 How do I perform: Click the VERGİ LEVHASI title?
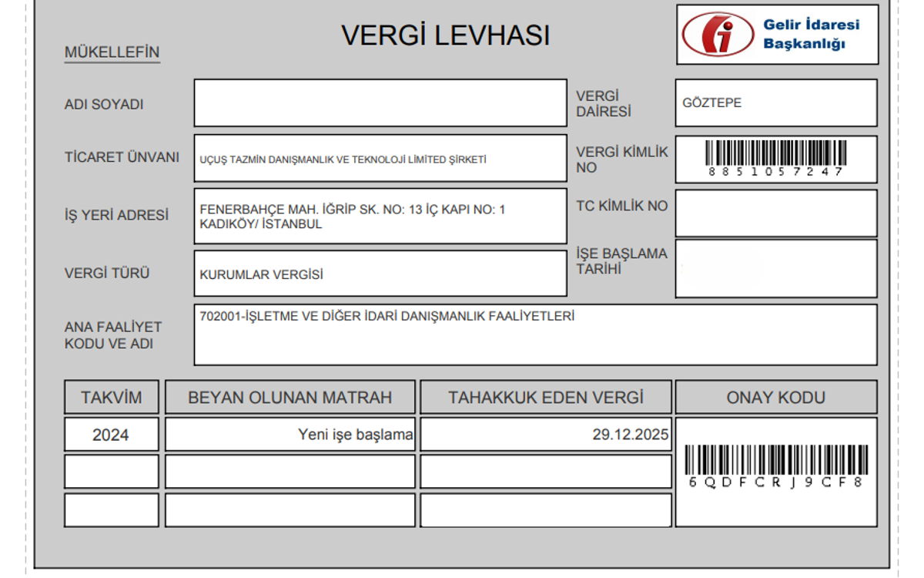[446, 35]
